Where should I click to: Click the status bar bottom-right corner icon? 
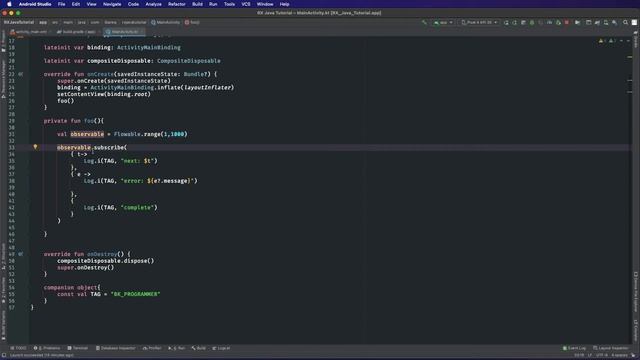point(633,355)
